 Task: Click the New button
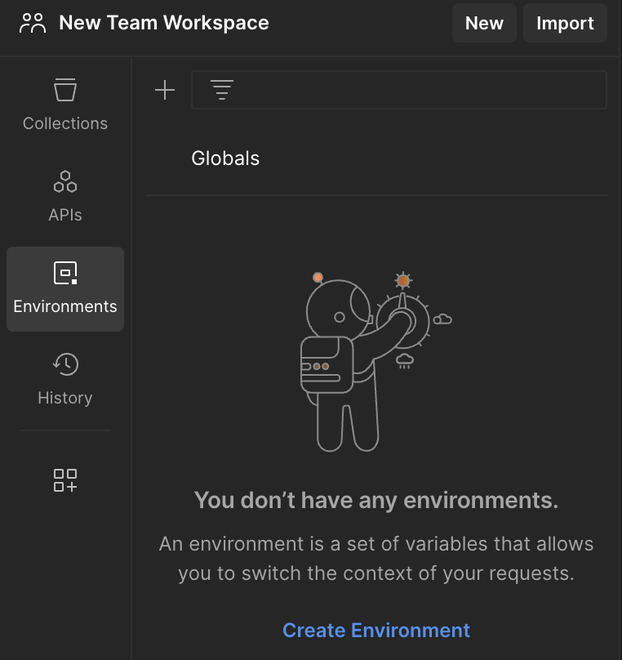tap(484, 23)
